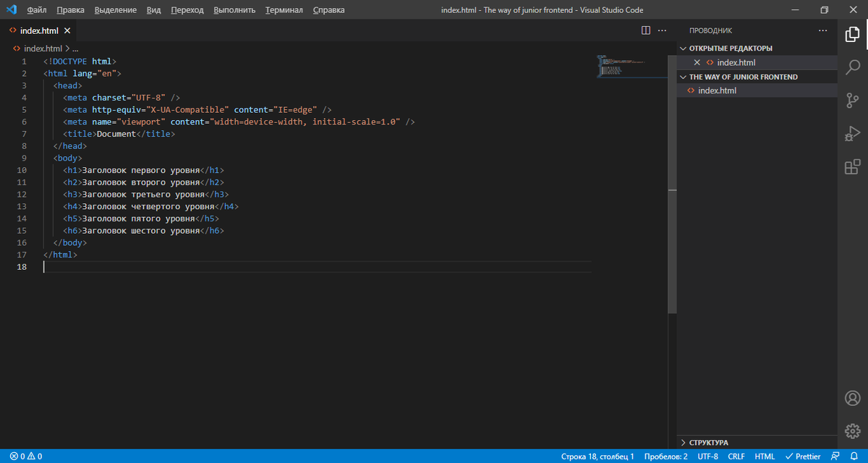Open the Справка menu

pyautogui.click(x=328, y=10)
